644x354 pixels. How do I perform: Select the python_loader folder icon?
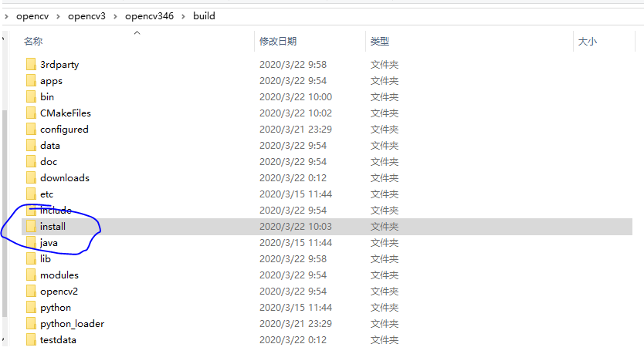(31, 324)
